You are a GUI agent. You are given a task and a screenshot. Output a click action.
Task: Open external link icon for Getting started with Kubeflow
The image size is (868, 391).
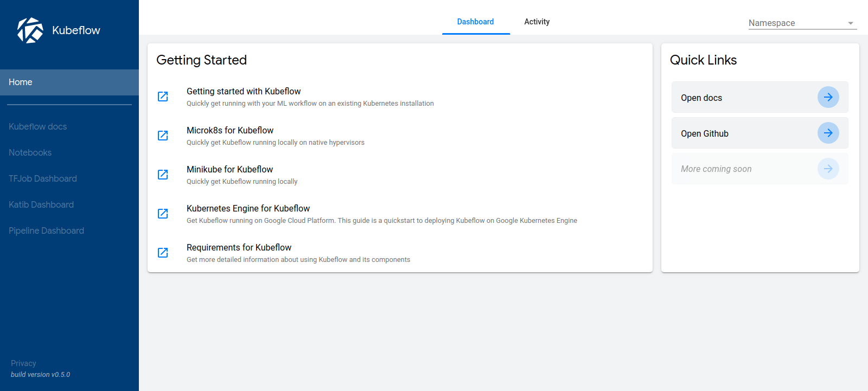[163, 97]
